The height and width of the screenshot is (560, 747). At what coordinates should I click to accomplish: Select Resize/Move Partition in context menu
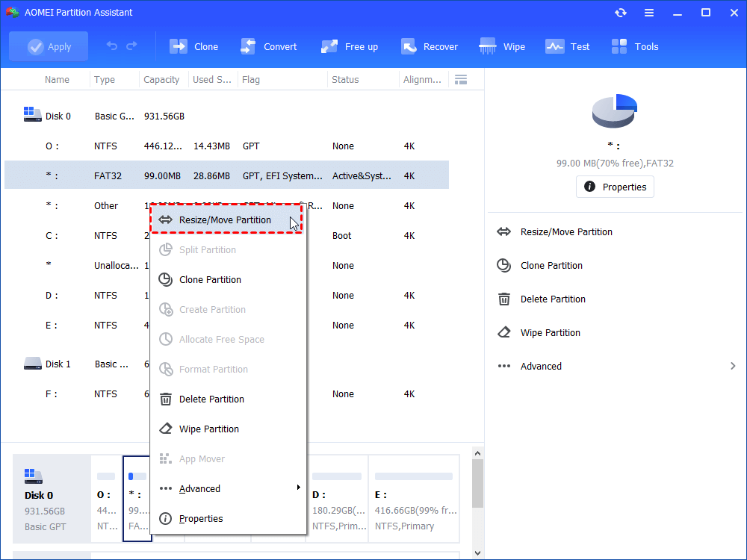[x=226, y=220]
